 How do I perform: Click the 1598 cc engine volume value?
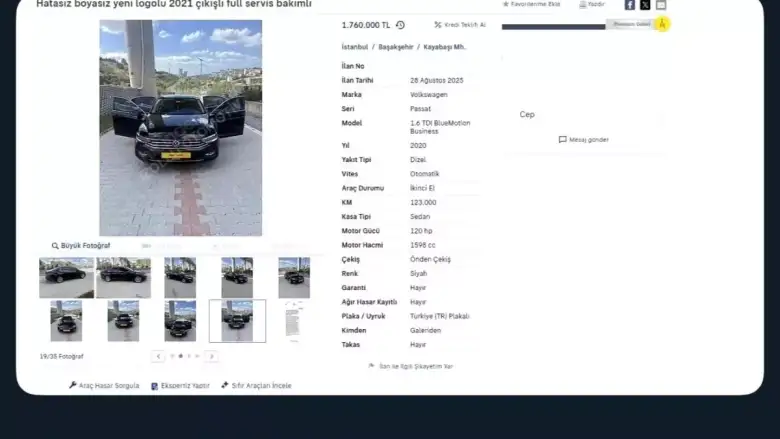click(x=422, y=245)
